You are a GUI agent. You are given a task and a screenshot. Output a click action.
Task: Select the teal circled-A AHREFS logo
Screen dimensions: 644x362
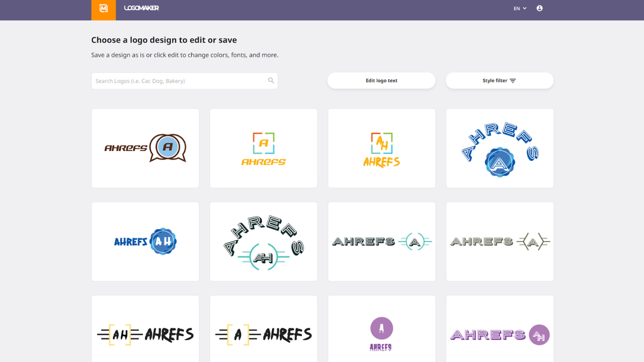pos(382,241)
